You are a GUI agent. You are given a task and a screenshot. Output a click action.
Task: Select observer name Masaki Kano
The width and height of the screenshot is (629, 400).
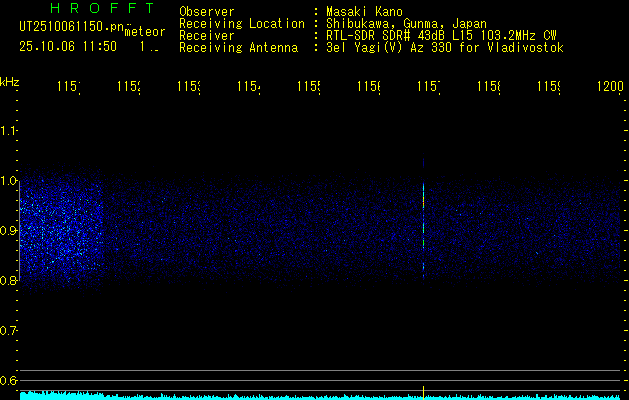pyautogui.click(x=364, y=11)
